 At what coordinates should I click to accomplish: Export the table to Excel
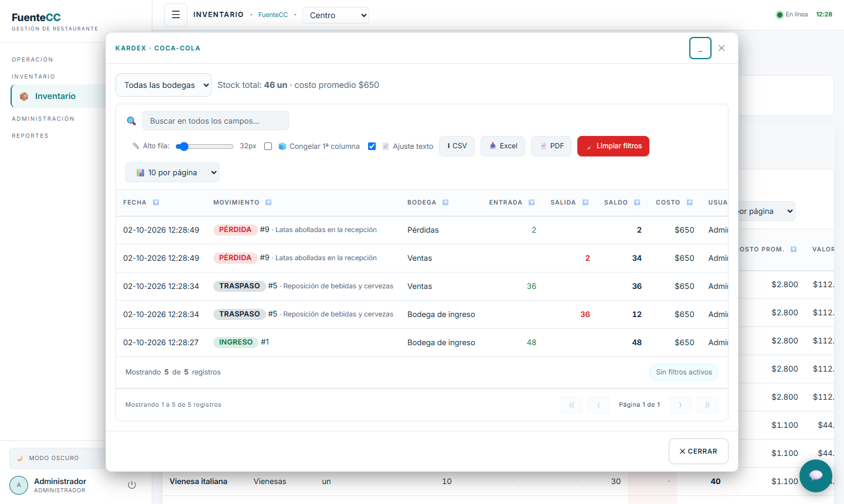503,146
